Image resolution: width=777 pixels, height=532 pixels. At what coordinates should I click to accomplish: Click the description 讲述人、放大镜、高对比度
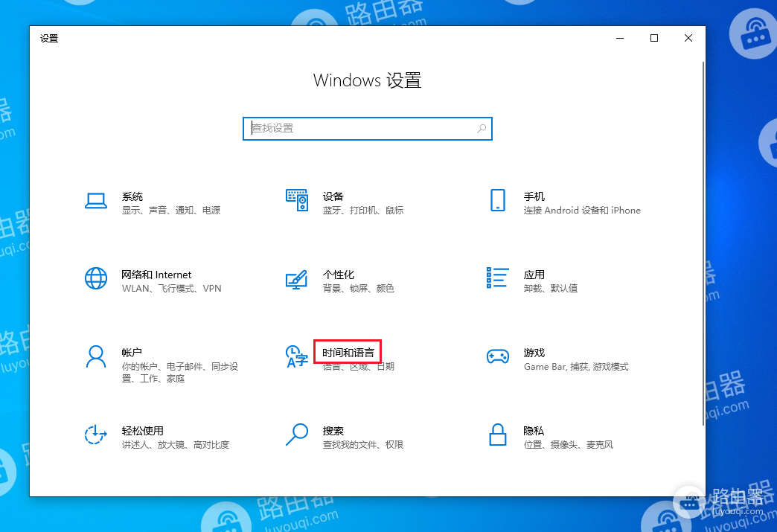(x=176, y=445)
